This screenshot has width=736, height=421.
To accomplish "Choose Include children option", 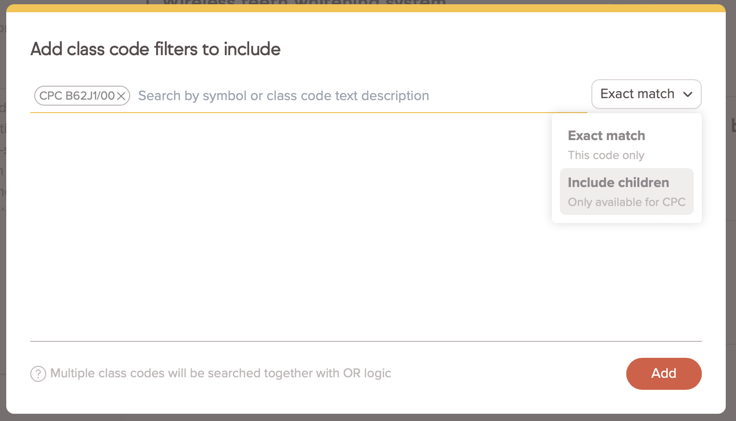I will (627, 191).
